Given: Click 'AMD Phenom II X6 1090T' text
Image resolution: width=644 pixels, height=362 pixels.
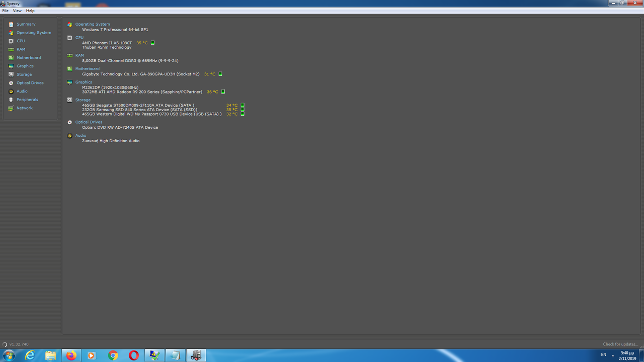Looking at the screenshot, I should tap(107, 43).
